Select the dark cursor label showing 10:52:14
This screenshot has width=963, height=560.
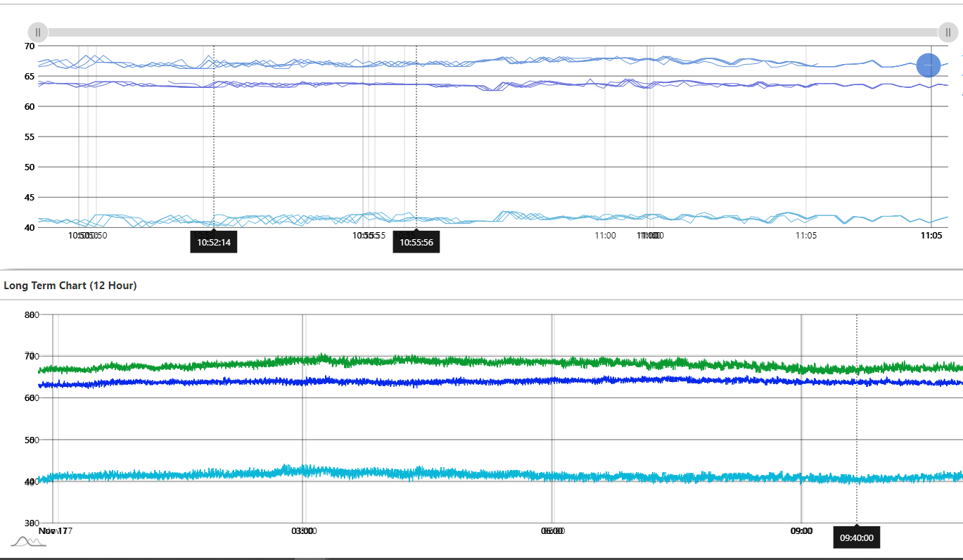(213, 241)
